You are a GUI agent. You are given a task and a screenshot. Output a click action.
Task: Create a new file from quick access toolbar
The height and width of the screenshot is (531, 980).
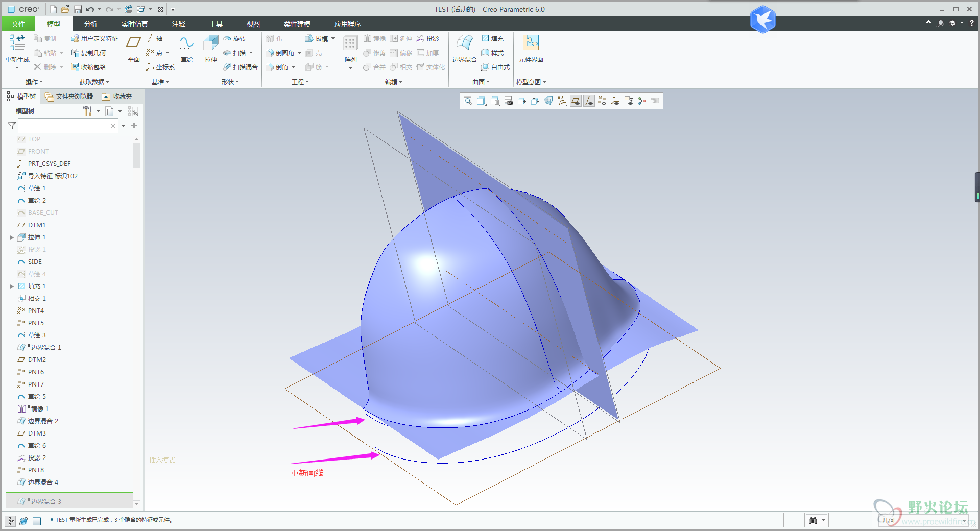(x=53, y=9)
